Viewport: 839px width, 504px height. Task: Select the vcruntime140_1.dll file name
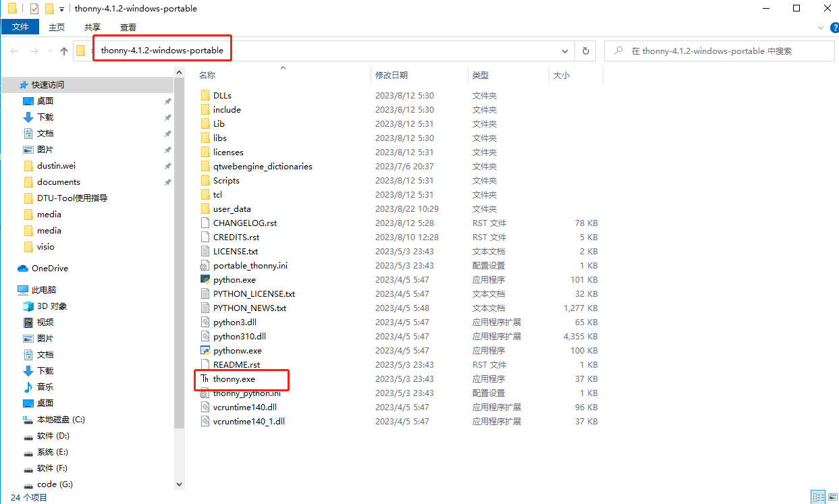point(249,421)
